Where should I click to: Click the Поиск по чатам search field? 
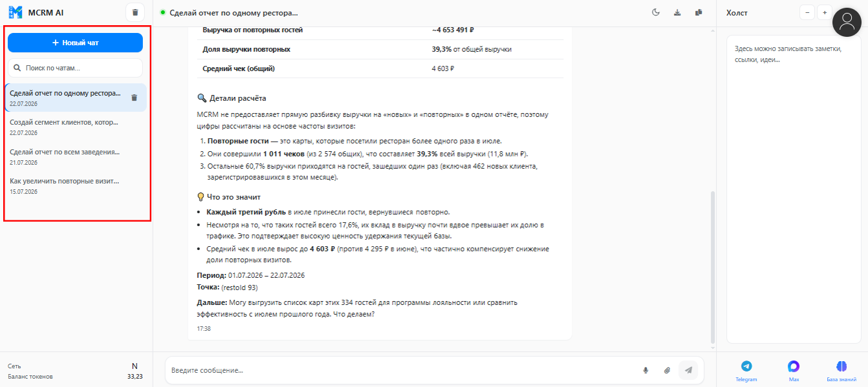coord(75,68)
